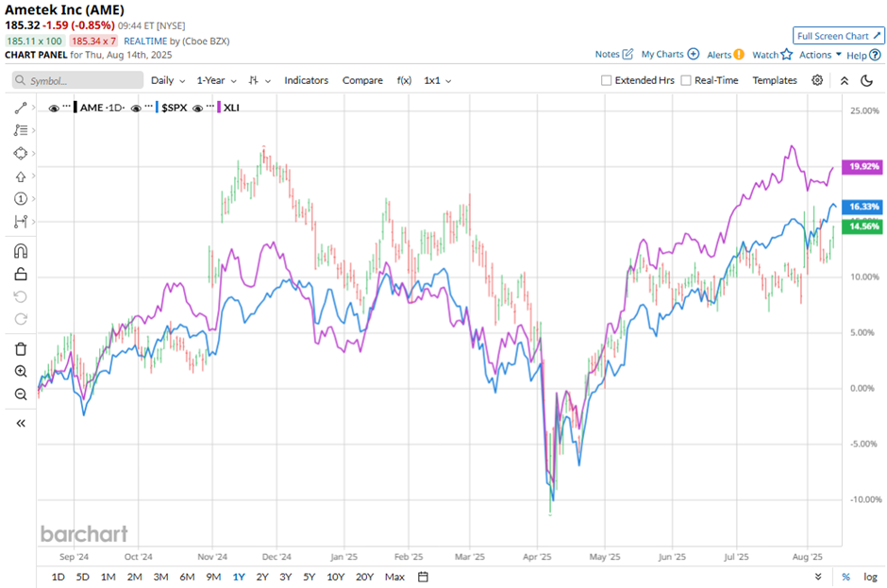Open the Daily frequency dropdown
887x588 pixels.
pyautogui.click(x=167, y=80)
